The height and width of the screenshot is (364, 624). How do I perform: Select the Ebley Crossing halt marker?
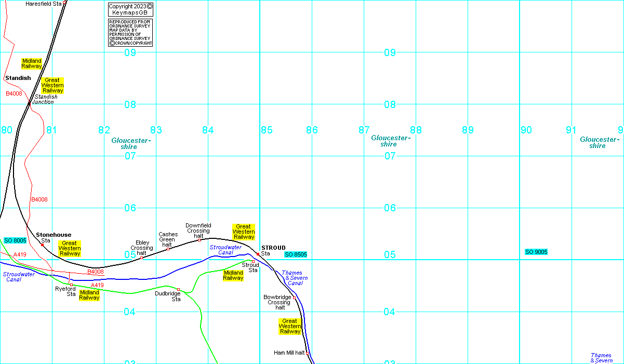point(141,258)
